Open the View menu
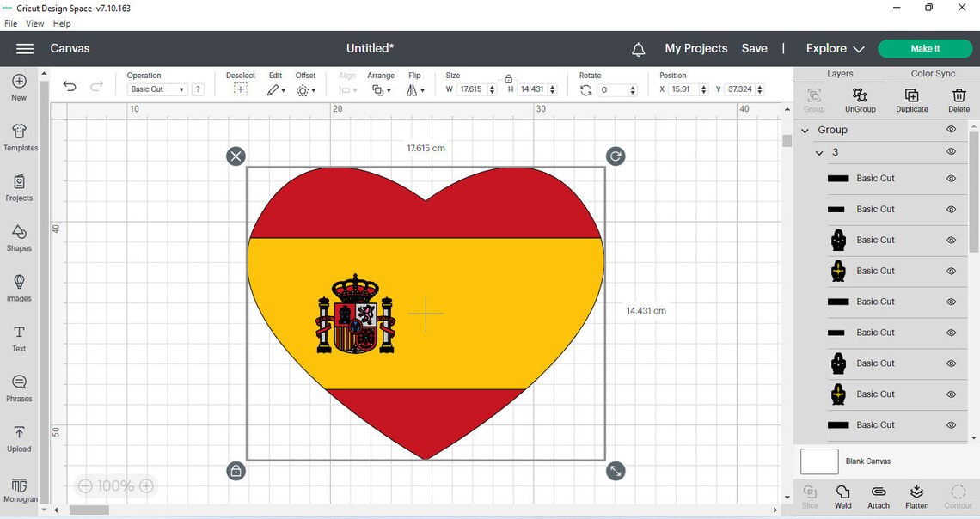 34,23
